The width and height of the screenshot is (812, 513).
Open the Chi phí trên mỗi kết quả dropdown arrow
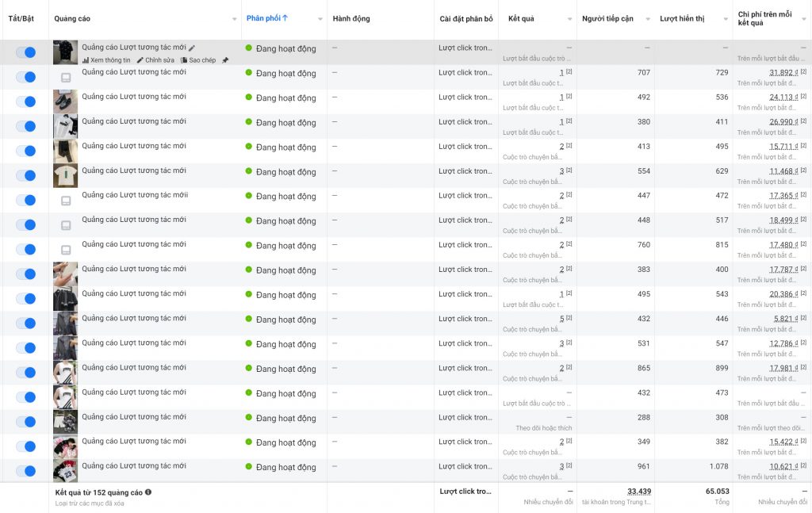click(x=804, y=19)
